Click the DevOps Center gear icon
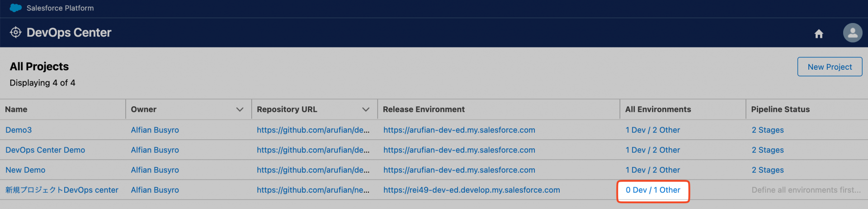Image resolution: width=868 pixels, height=209 pixels. click(16, 33)
